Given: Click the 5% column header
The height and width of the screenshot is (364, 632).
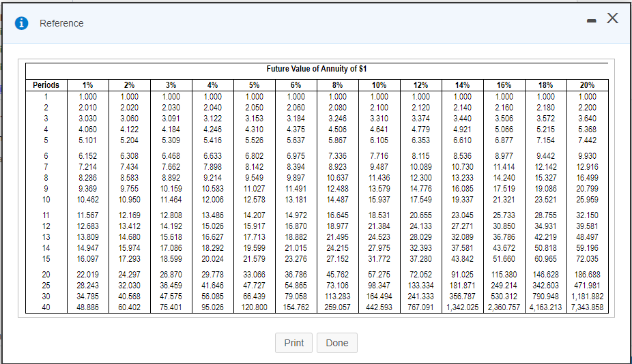Looking at the screenshot, I should tap(254, 85).
